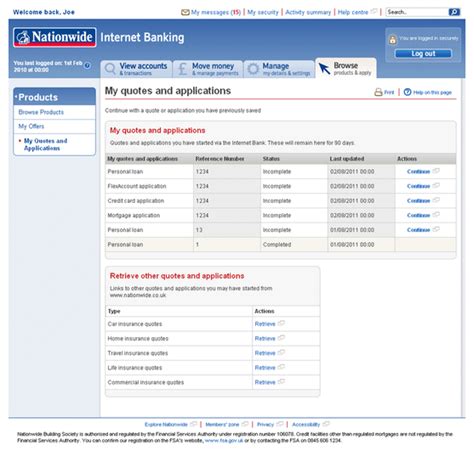Viewport: 474px width, 456px height.
Task: Click the printer icon beside Print
Action: click(378, 92)
